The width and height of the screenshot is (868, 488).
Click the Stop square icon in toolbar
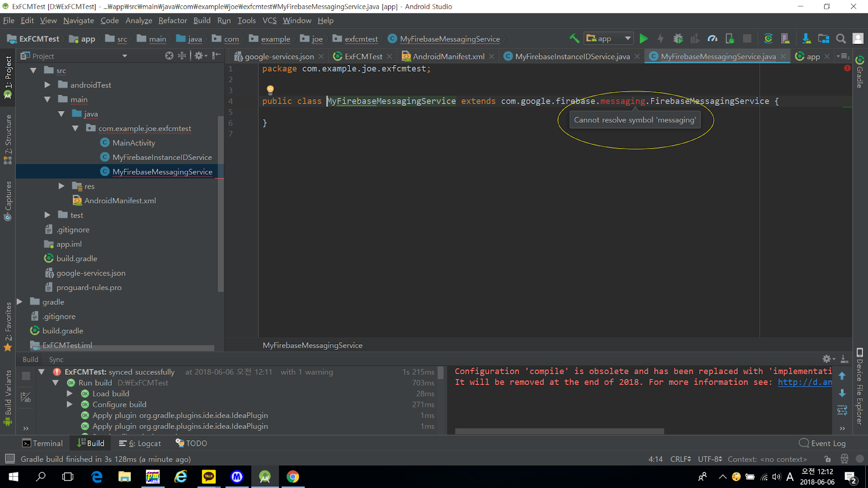pos(747,38)
